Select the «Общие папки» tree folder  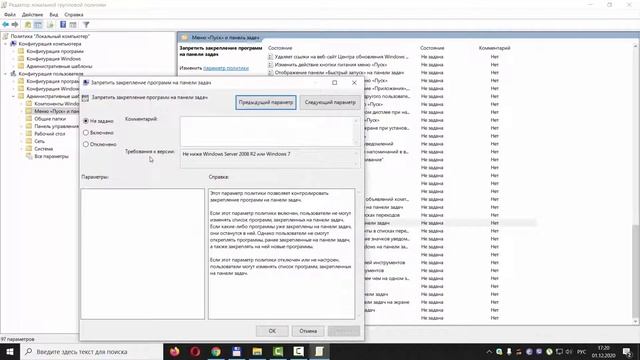pyautogui.click(x=50, y=119)
